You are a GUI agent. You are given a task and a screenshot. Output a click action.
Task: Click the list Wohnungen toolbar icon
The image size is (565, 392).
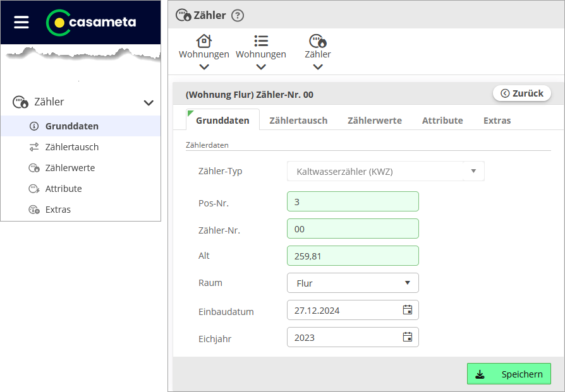tap(261, 41)
